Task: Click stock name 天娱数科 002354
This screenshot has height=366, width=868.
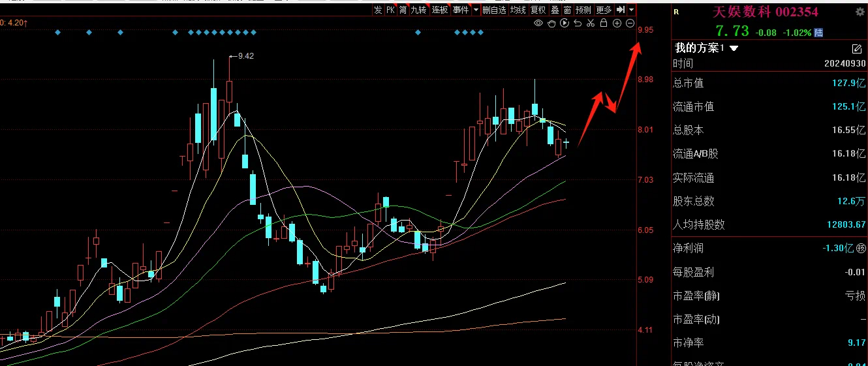Action: click(x=767, y=12)
